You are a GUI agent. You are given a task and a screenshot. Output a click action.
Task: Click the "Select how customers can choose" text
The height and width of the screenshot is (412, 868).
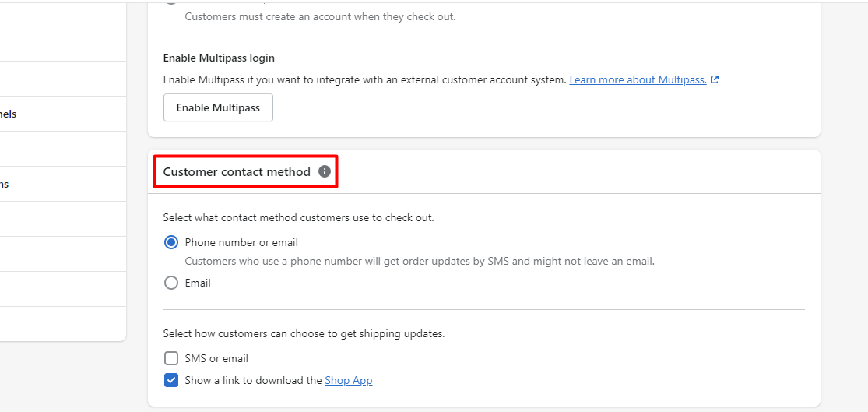pyautogui.click(x=304, y=333)
